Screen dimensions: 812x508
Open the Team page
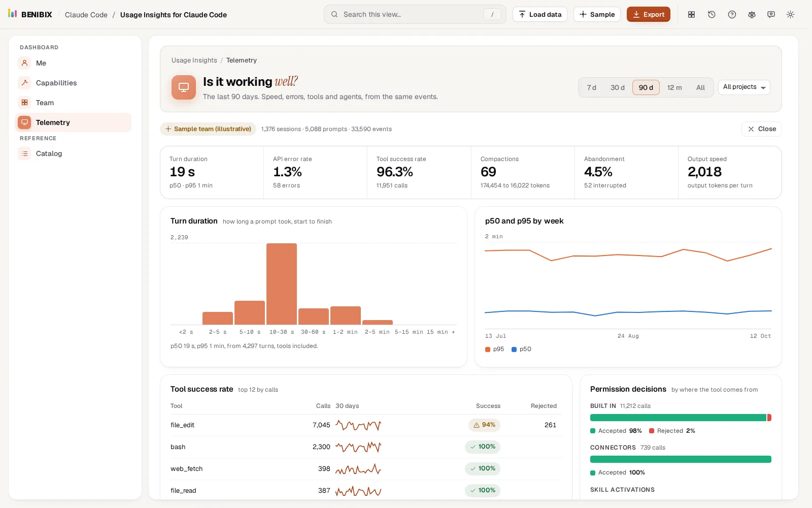pyautogui.click(x=74, y=103)
